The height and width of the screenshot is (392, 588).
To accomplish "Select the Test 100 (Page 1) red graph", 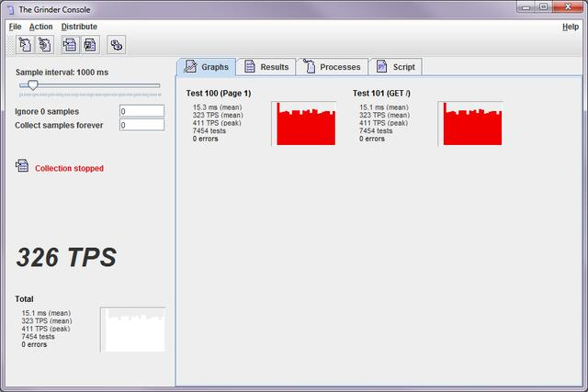I will pos(304,124).
